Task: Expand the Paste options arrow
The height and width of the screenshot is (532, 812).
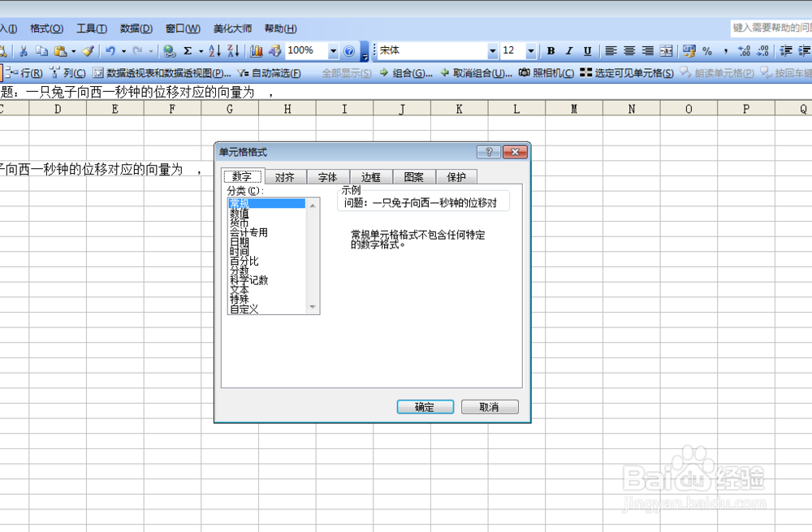Action: coord(74,51)
